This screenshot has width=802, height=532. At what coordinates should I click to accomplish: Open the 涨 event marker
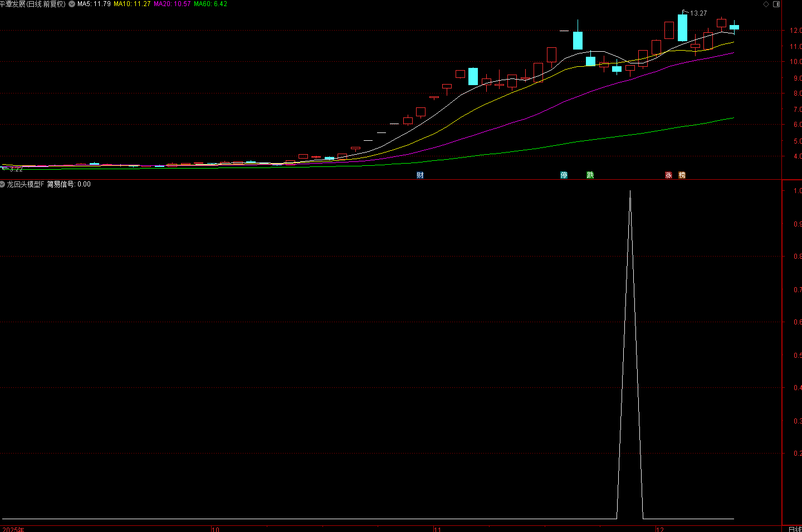(x=668, y=175)
